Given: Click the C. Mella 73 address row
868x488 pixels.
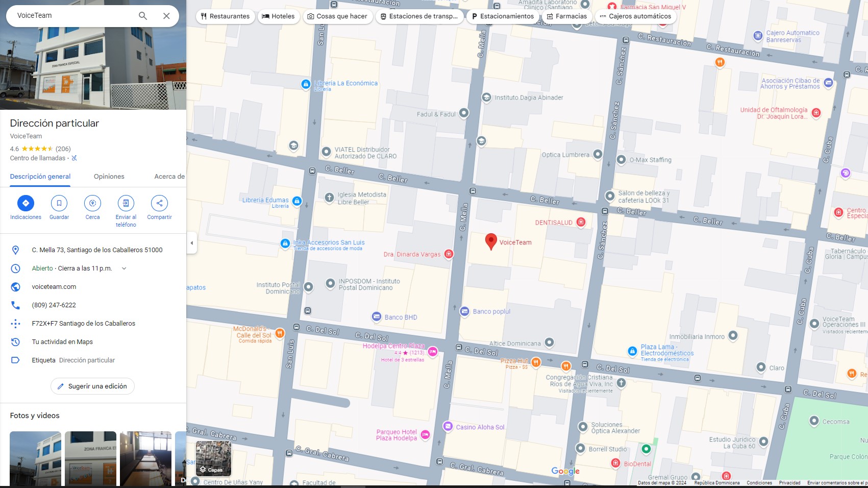Looking at the screenshot, I should pyautogui.click(x=93, y=250).
